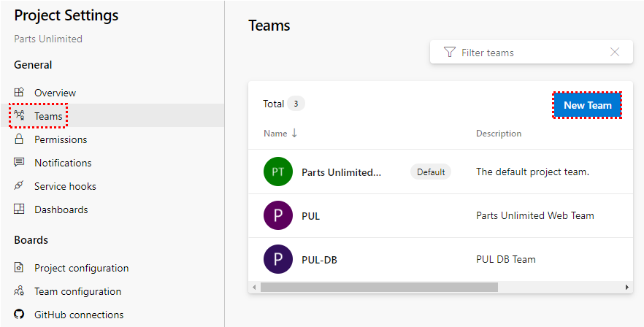Open the PUL-DB team link

point(320,260)
